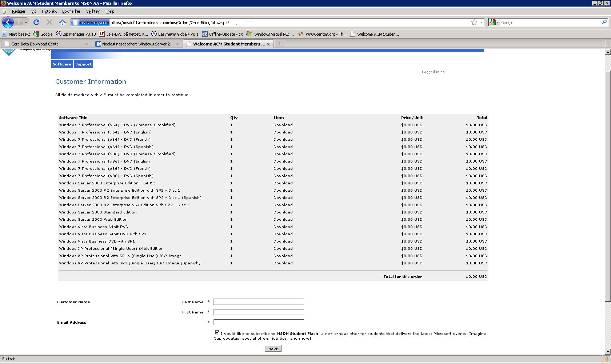Click the Price/Unit column header
This screenshot has height=364, width=611.
[412, 118]
